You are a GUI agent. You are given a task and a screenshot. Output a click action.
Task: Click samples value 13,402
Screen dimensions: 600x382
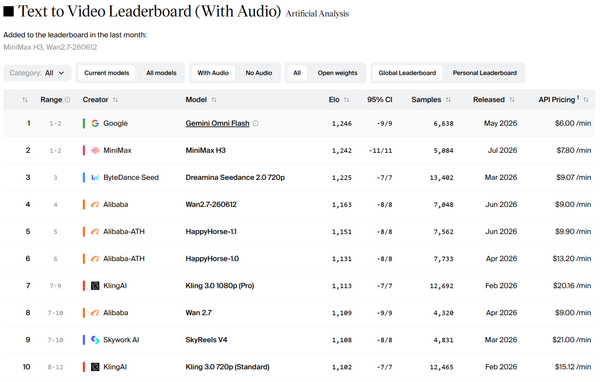point(442,178)
